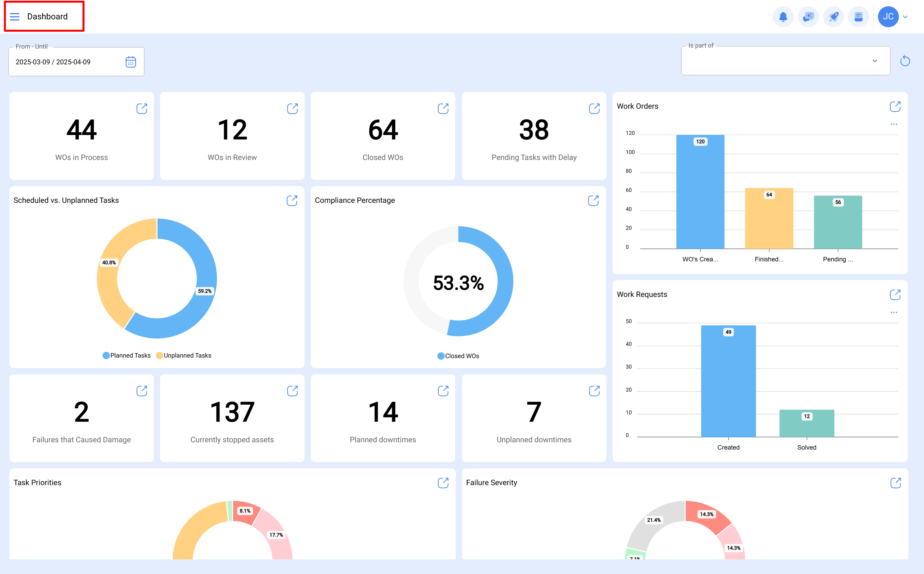This screenshot has width=924, height=574.
Task: Open the AI chat assistant icon
Action: [808, 17]
